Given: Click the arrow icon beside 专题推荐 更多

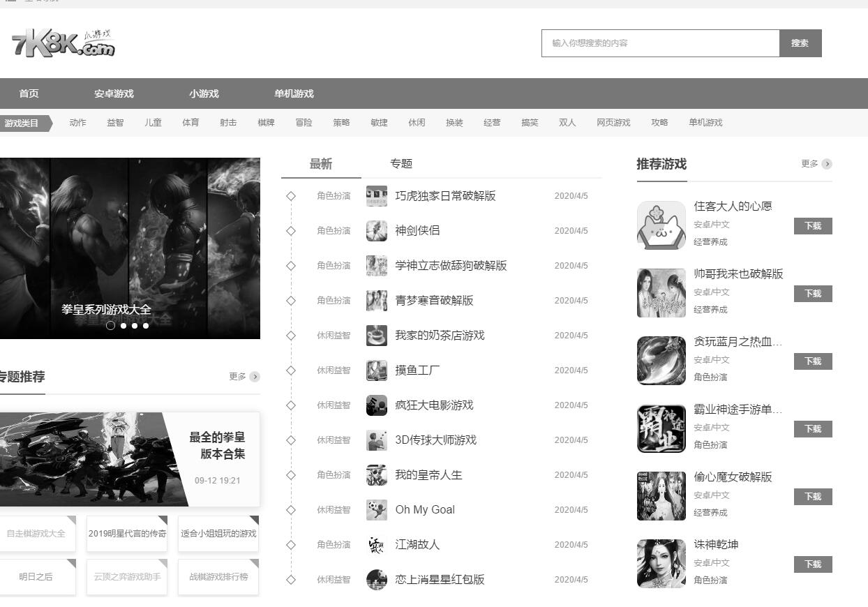Looking at the screenshot, I should tap(255, 377).
